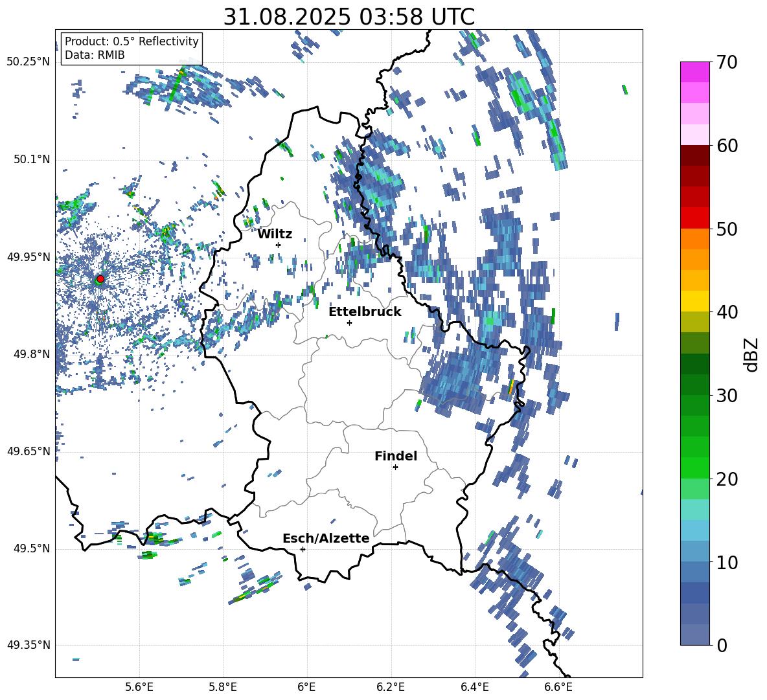Viewport: 767px width, 700px height.
Task: Click the colorbar tick label 0
Action: (x=722, y=646)
